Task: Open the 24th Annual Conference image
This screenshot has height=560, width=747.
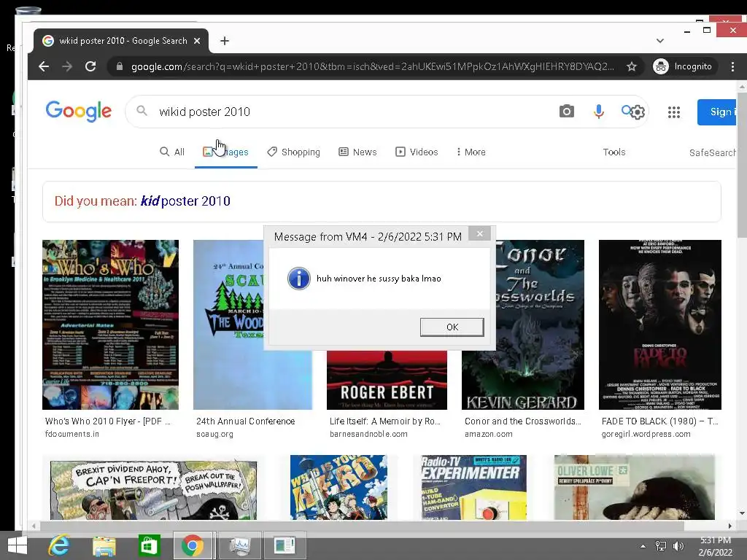Action: [x=228, y=324]
